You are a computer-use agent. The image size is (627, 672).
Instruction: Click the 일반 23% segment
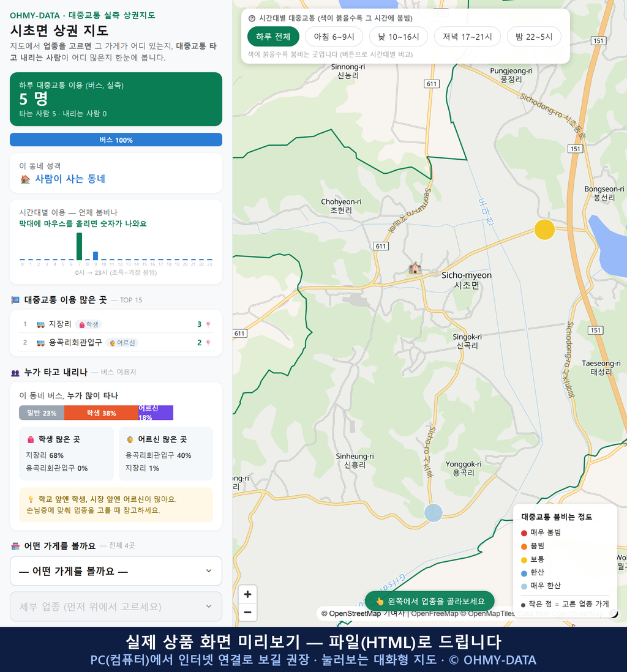[x=42, y=413]
